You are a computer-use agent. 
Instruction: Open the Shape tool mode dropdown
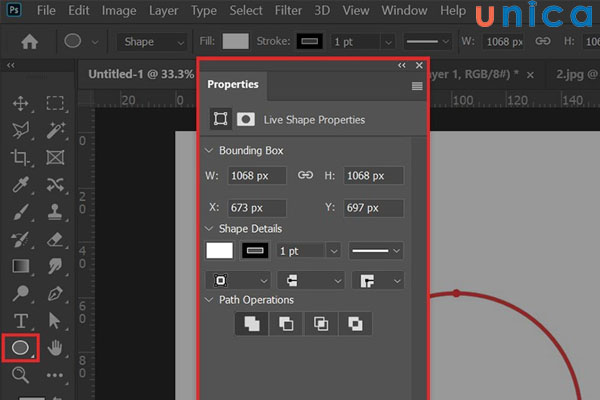click(152, 42)
